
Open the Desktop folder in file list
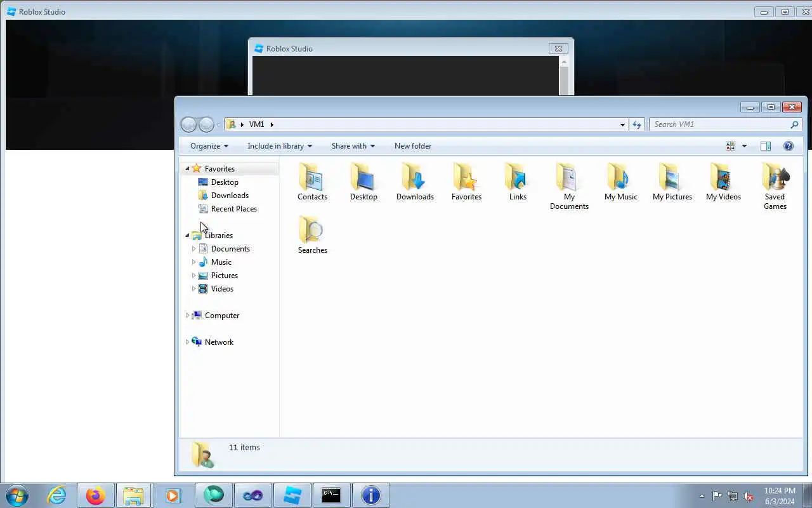tap(363, 182)
